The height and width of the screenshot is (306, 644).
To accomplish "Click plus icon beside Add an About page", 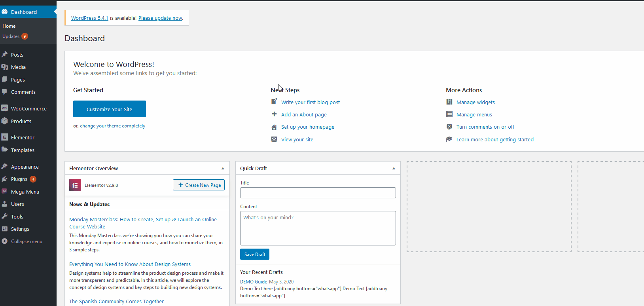I will click(x=274, y=114).
